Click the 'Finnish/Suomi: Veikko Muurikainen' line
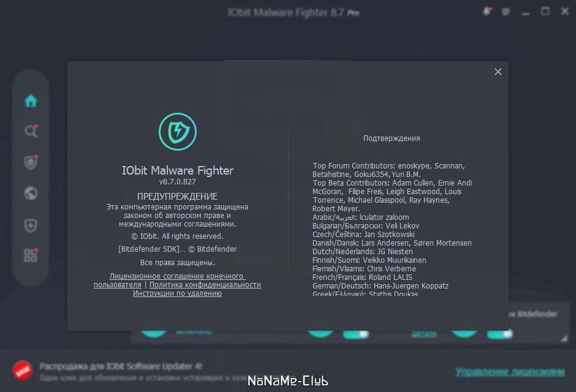 tap(369, 260)
